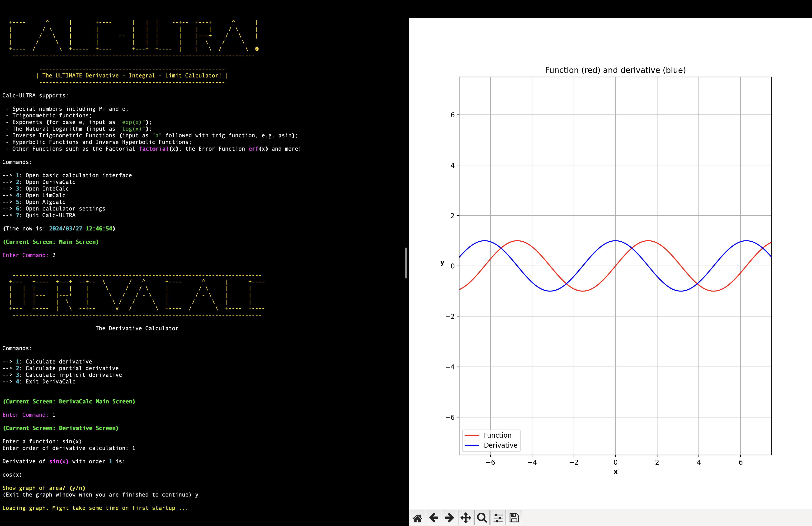Click 'Enter order of derivative calculation' line

(69, 448)
